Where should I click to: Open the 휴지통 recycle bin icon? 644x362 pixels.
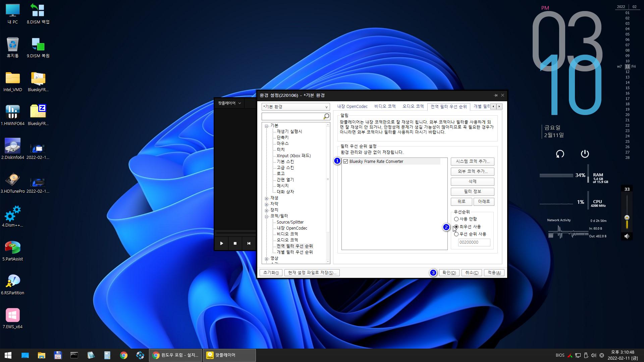[x=13, y=48]
